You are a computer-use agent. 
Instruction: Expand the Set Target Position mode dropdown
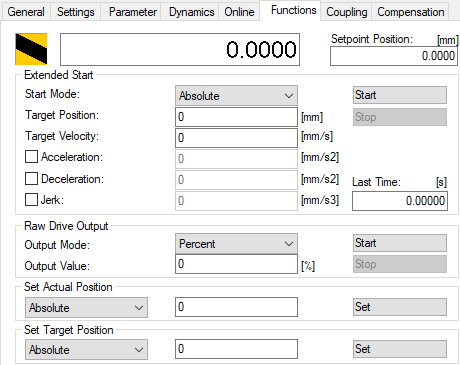point(86,350)
